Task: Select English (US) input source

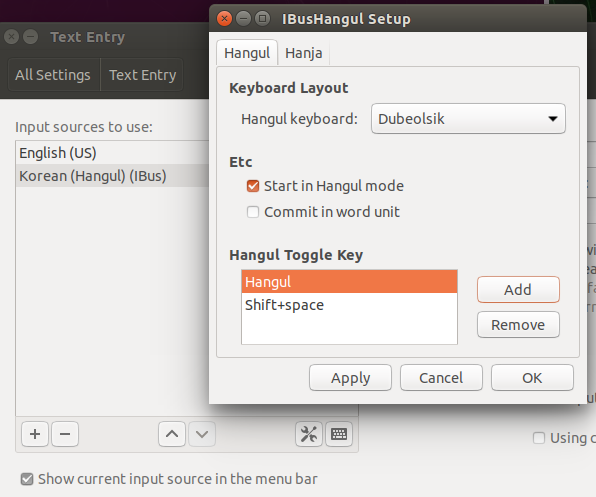Action: click(113, 153)
